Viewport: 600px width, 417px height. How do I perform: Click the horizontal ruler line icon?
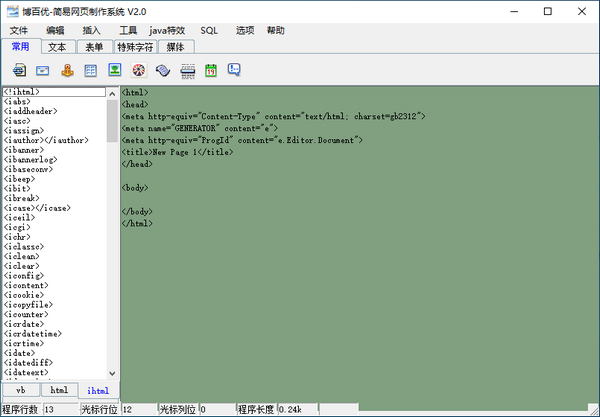point(187,70)
